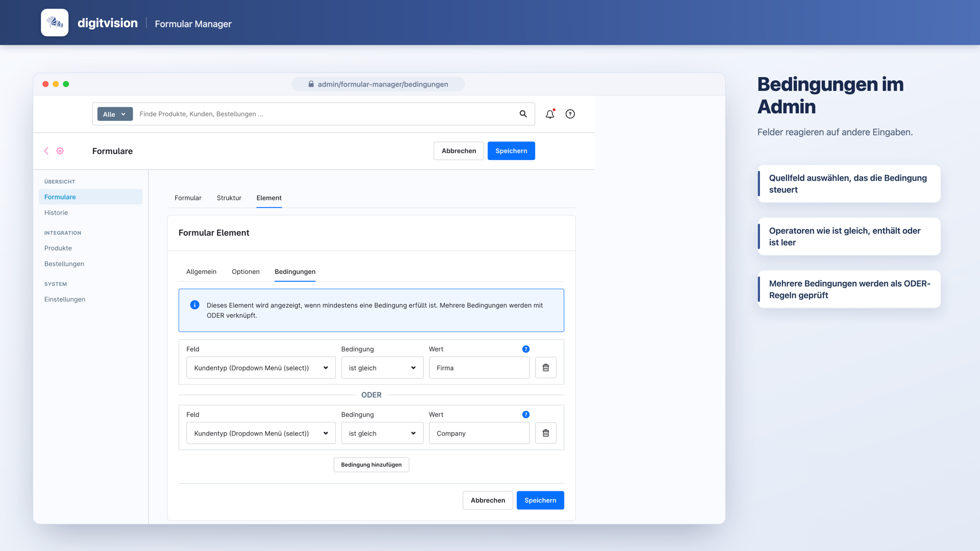The image size is (980, 551).
Task: Click the Formular Manager header text
Action: [x=193, y=23]
